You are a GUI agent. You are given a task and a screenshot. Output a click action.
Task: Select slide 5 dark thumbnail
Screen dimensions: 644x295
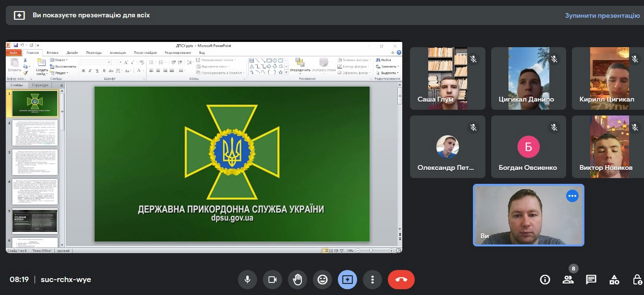pyautogui.click(x=35, y=221)
